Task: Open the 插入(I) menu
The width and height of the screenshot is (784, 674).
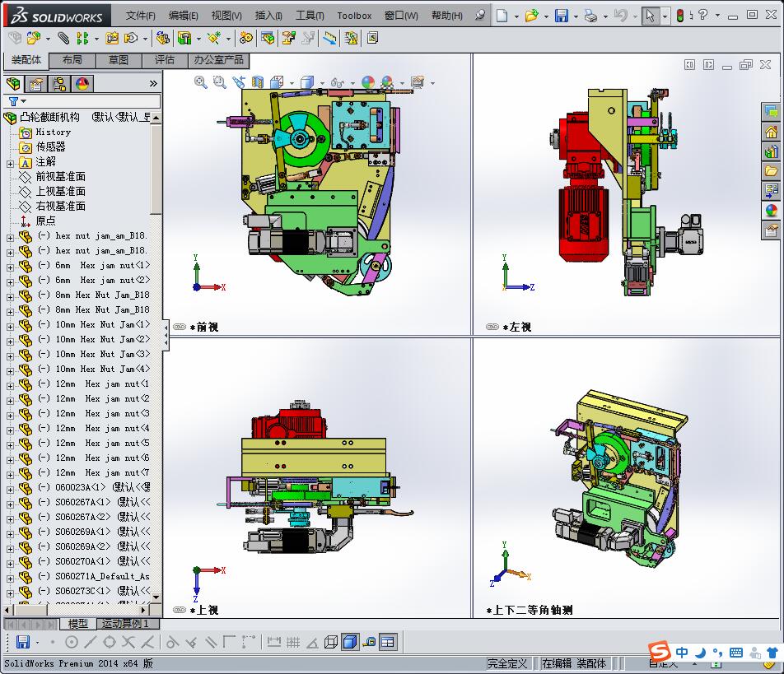Action: coord(268,16)
